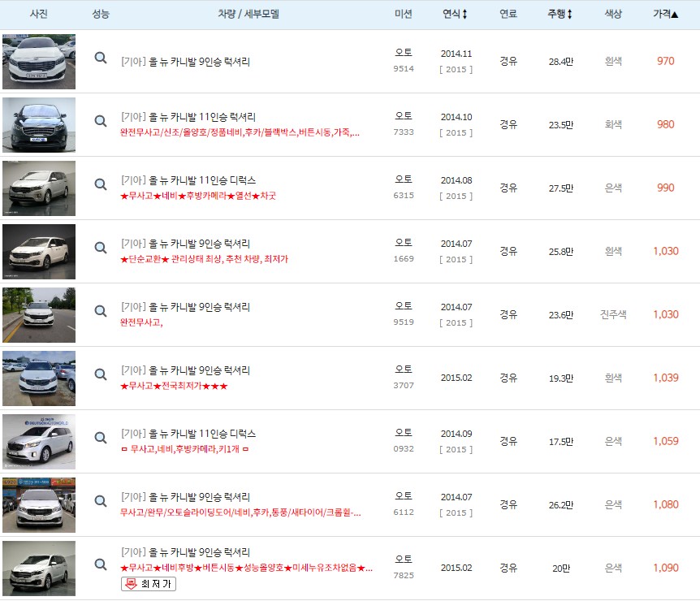Open 9인승 럭셔리 listing with 23.6만 mileage
The image size is (700, 601).
(x=185, y=307)
